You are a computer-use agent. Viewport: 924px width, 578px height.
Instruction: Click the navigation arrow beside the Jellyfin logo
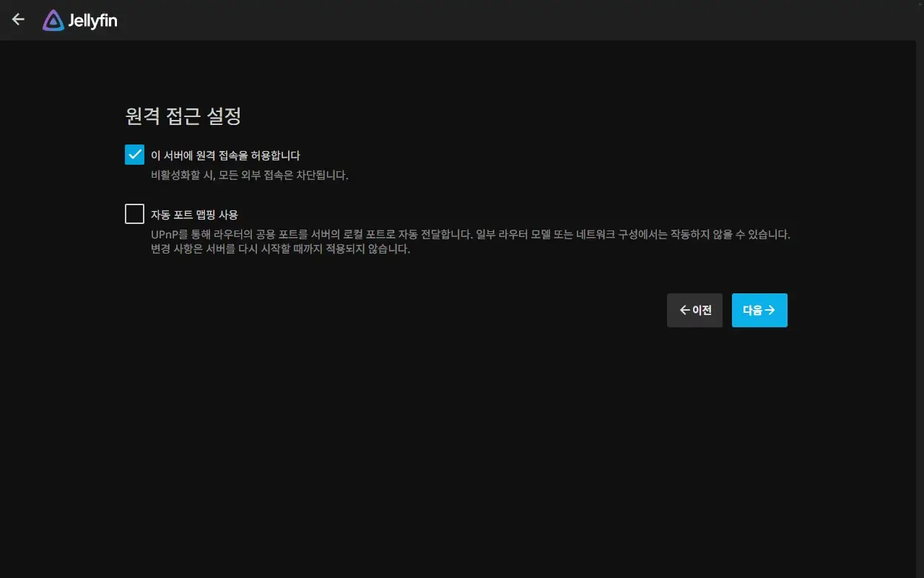click(x=17, y=20)
